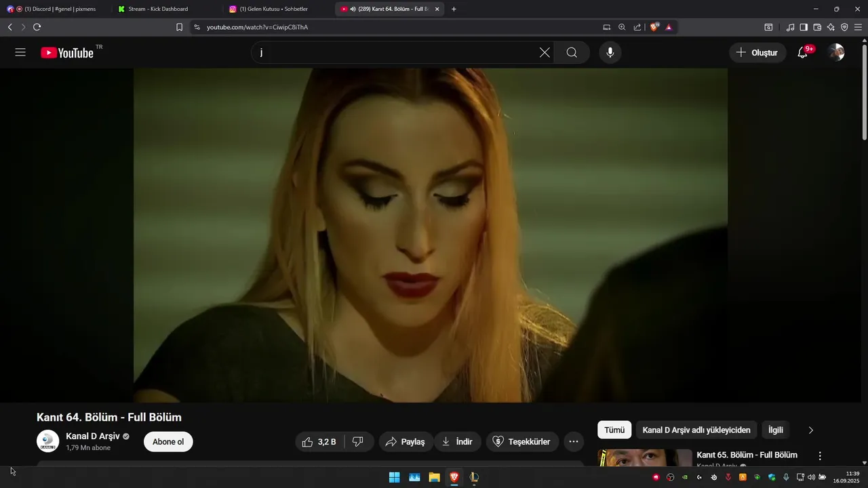Start voice search with microphone
The image size is (868, 488).
(610, 52)
